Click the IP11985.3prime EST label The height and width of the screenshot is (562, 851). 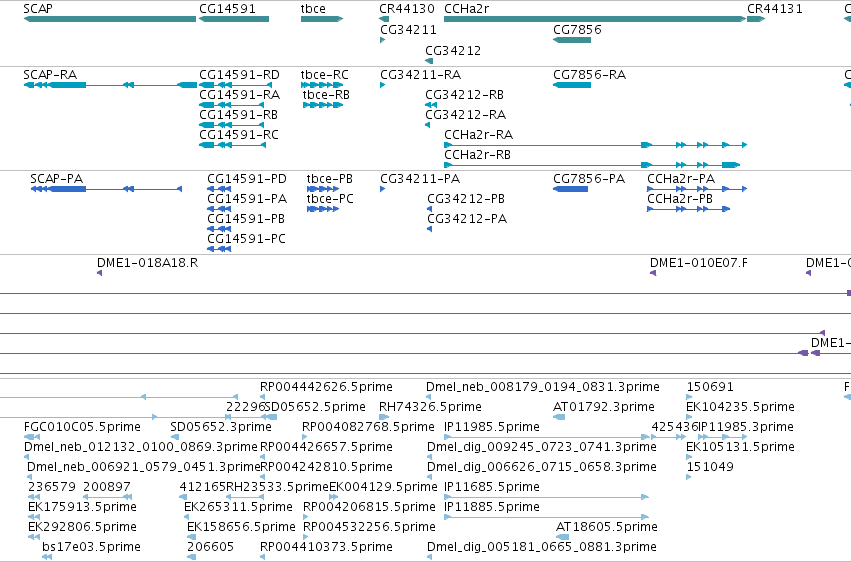746,427
